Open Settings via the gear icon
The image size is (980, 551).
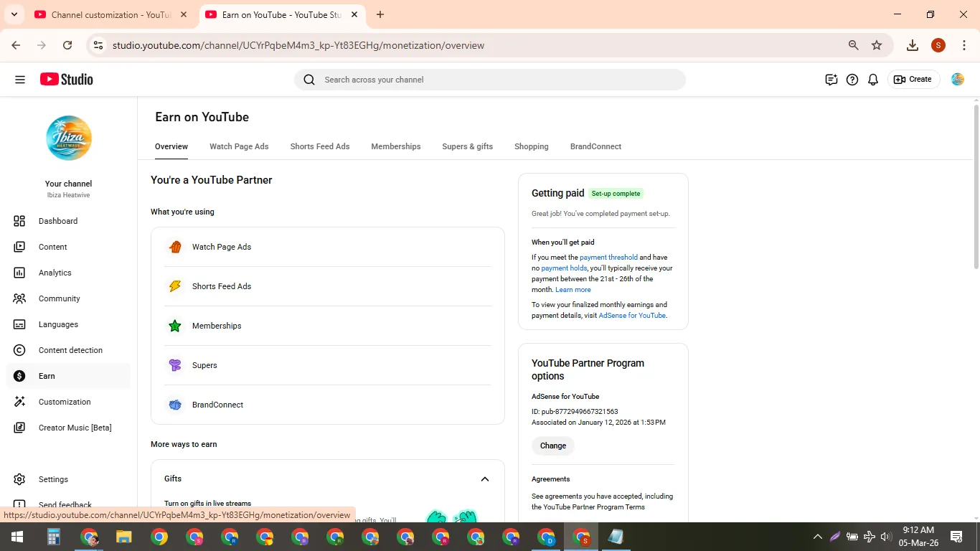click(19, 479)
